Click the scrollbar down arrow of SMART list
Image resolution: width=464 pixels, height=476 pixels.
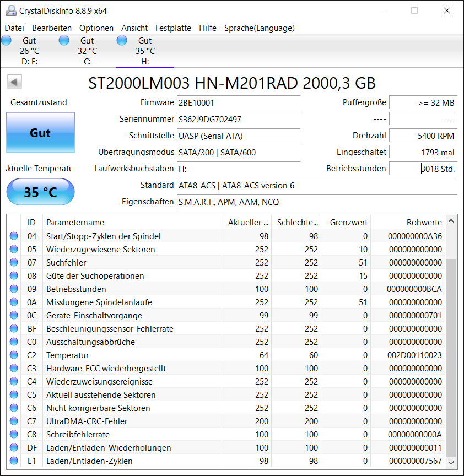[x=451, y=463]
